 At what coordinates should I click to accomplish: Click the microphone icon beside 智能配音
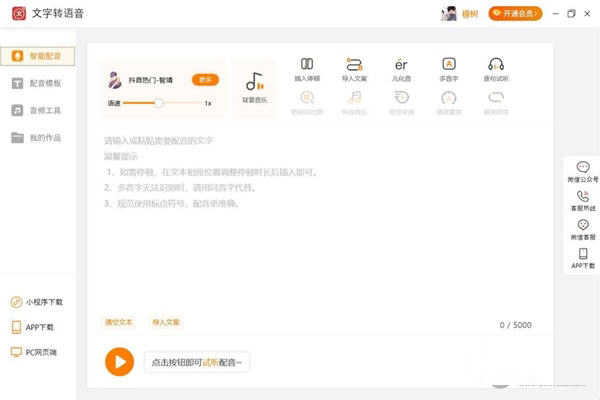(x=17, y=56)
